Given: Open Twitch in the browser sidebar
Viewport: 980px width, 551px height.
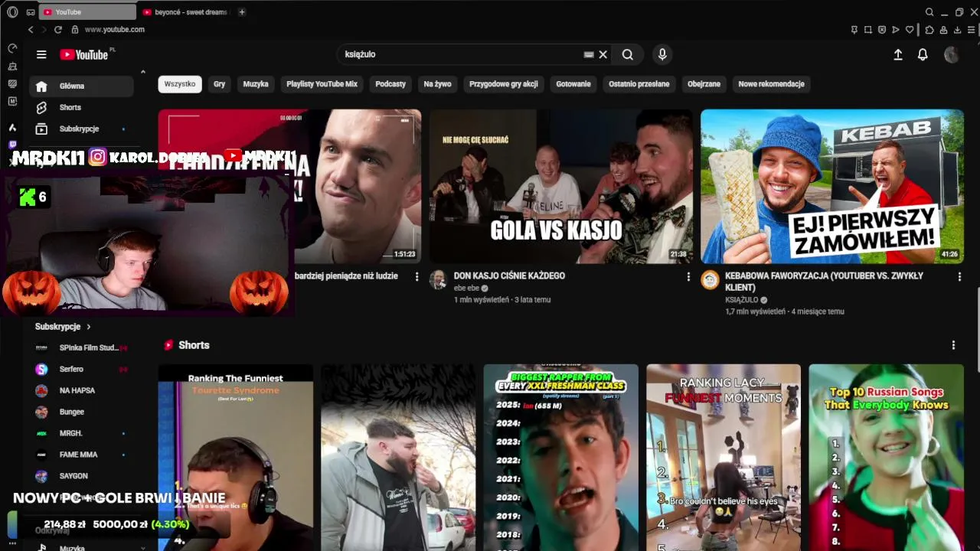Looking at the screenshot, I should [12, 145].
